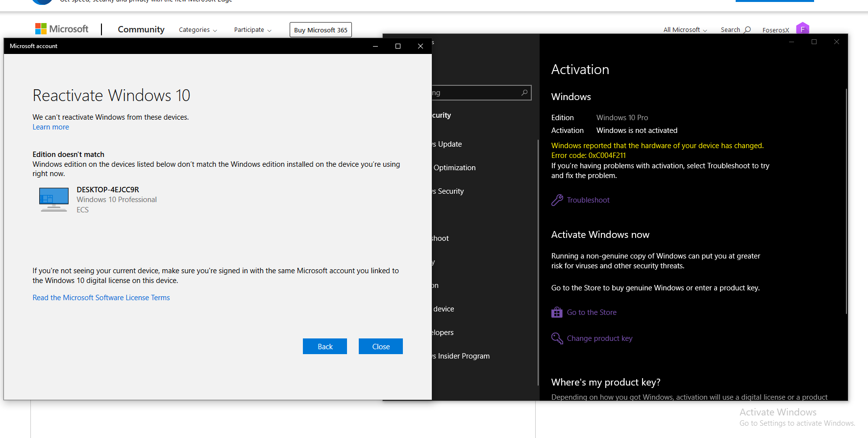The width and height of the screenshot is (868, 438).
Task: Open the All Microsoft dropdown
Action: (x=685, y=30)
